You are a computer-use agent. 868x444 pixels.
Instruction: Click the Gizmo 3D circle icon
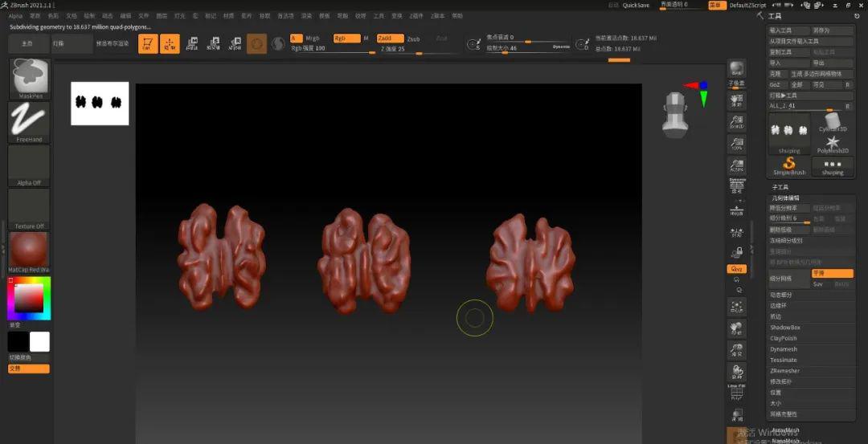tap(257, 43)
